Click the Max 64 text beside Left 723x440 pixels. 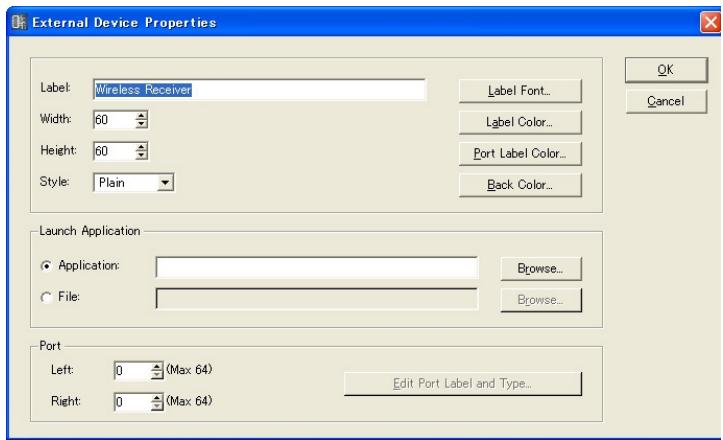(190, 369)
